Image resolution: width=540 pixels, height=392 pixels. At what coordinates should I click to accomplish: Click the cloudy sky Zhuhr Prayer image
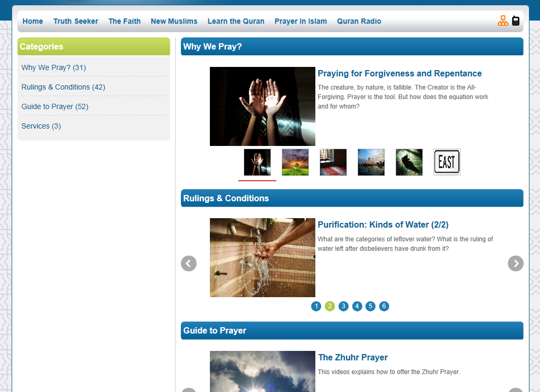point(263,371)
